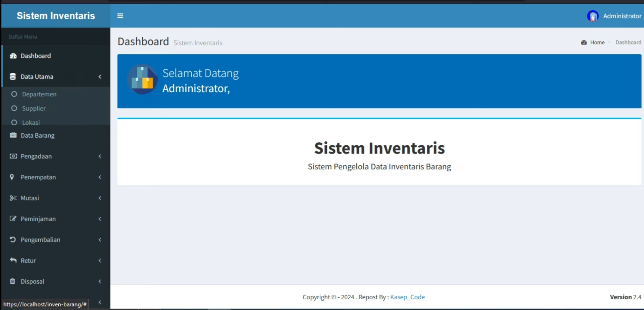The width and height of the screenshot is (644, 310).
Task: Click the Sistem Inventaris header logo link
Action: [x=56, y=16]
